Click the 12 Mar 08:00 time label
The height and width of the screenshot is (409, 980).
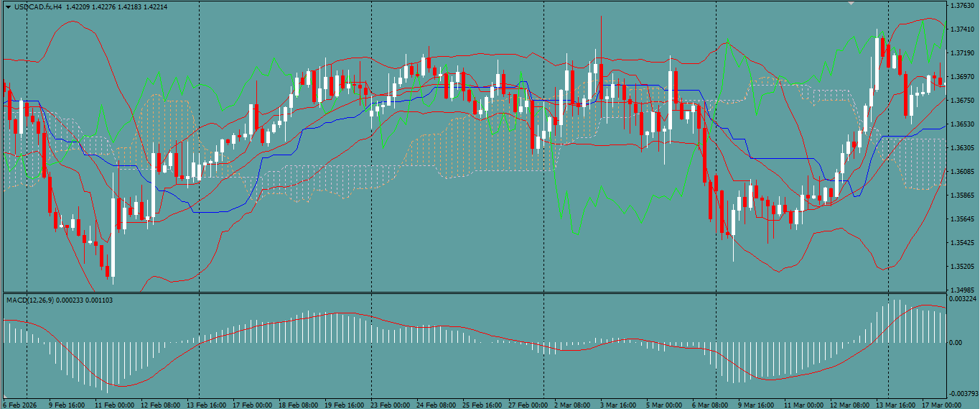[x=850, y=405]
